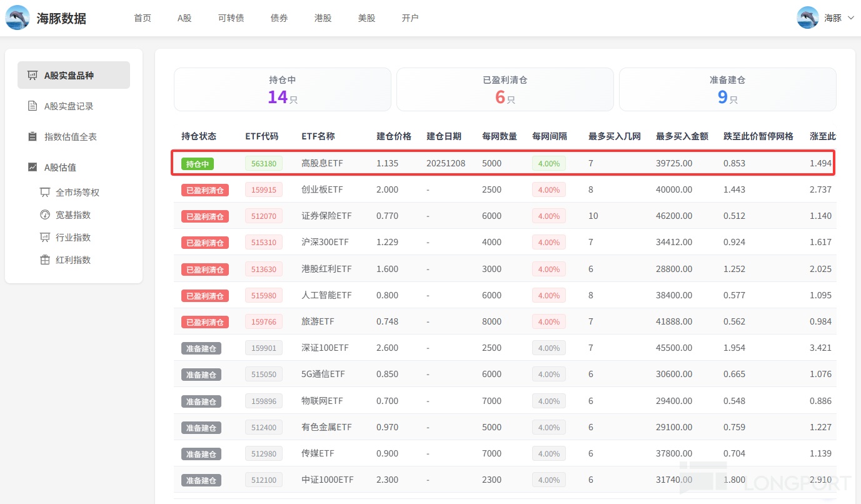Click the A股估值 chart icon

click(33, 168)
